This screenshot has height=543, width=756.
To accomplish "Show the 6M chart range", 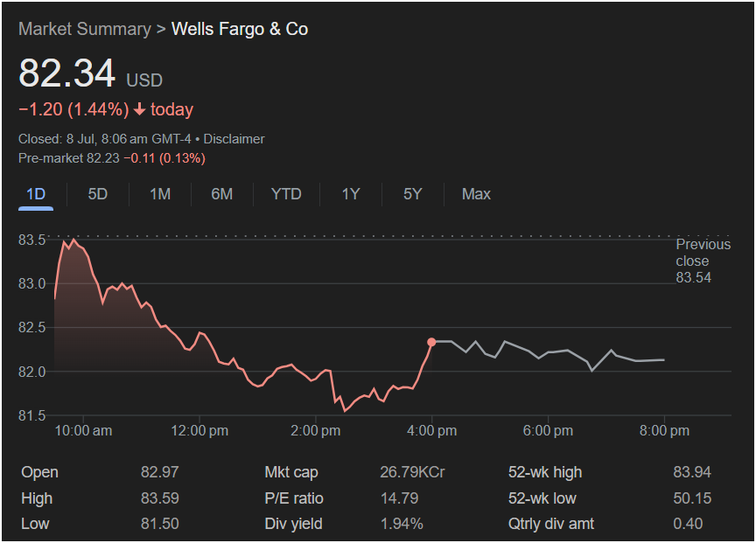I will pyautogui.click(x=221, y=194).
